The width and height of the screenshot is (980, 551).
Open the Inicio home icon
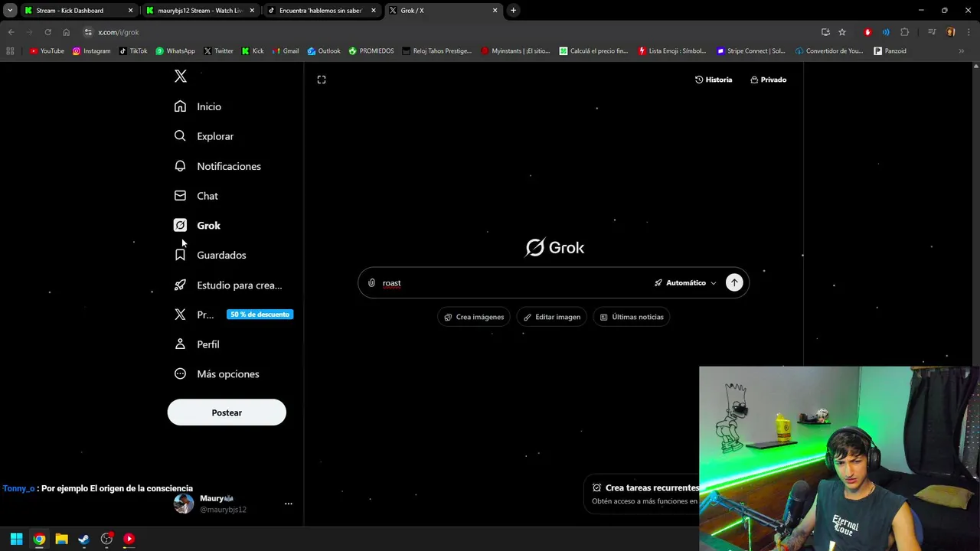click(180, 106)
